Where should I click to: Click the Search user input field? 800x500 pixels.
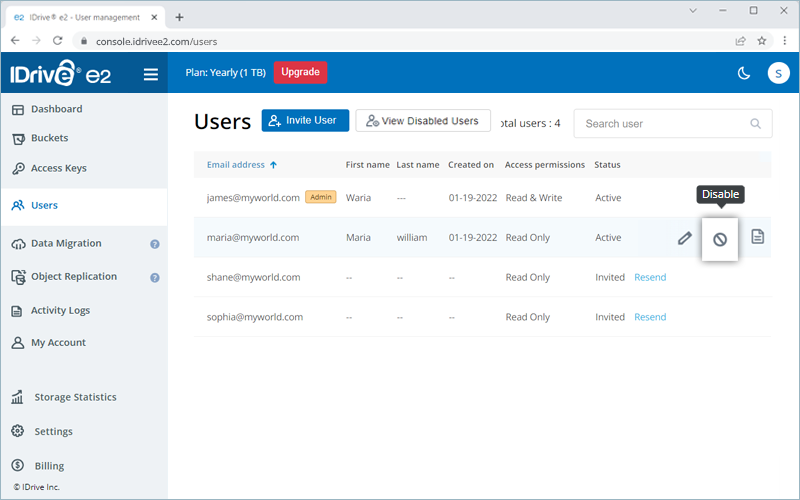coord(660,124)
